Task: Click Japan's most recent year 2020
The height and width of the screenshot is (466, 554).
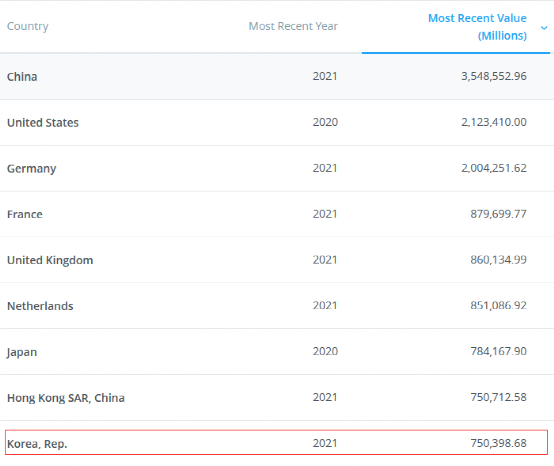Action: (325, 351)
